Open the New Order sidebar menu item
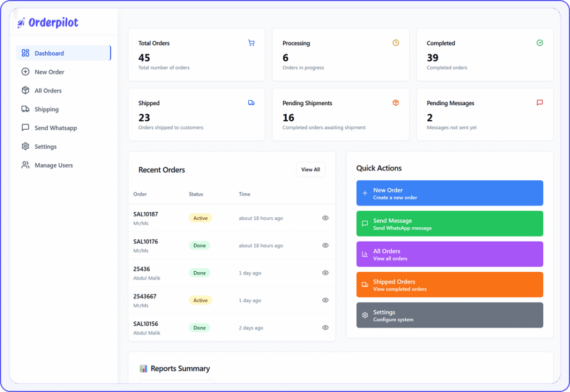 [49, 72]
